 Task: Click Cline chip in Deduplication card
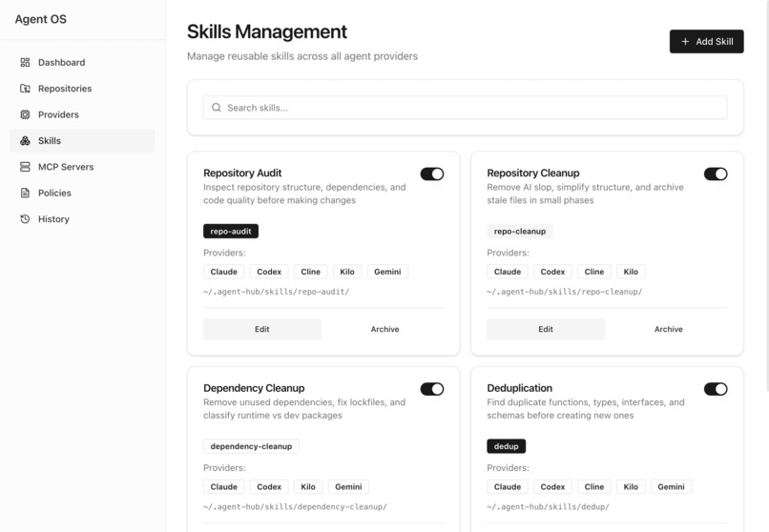pos(593,487)
